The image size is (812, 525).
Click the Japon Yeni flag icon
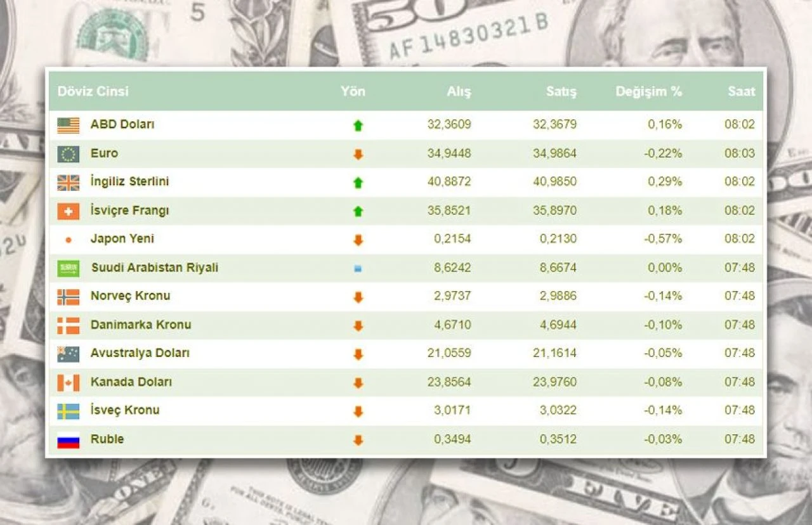pyautogui.click(x=67, y=238)
